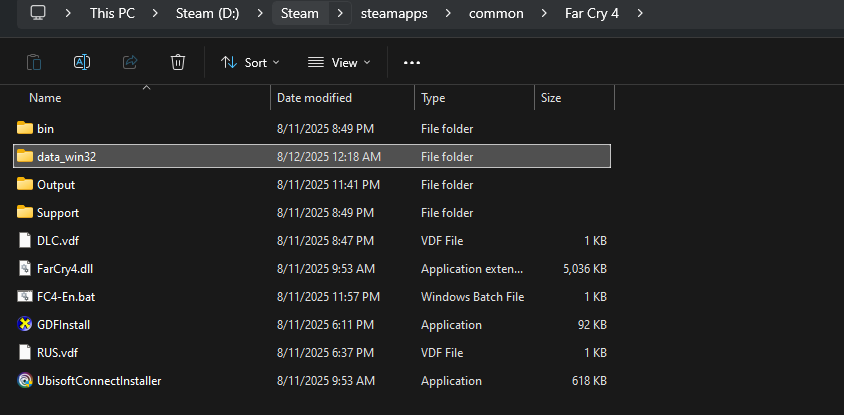
Task: Select the FarCry4.dll file icon
Action: tap(25, 268)
